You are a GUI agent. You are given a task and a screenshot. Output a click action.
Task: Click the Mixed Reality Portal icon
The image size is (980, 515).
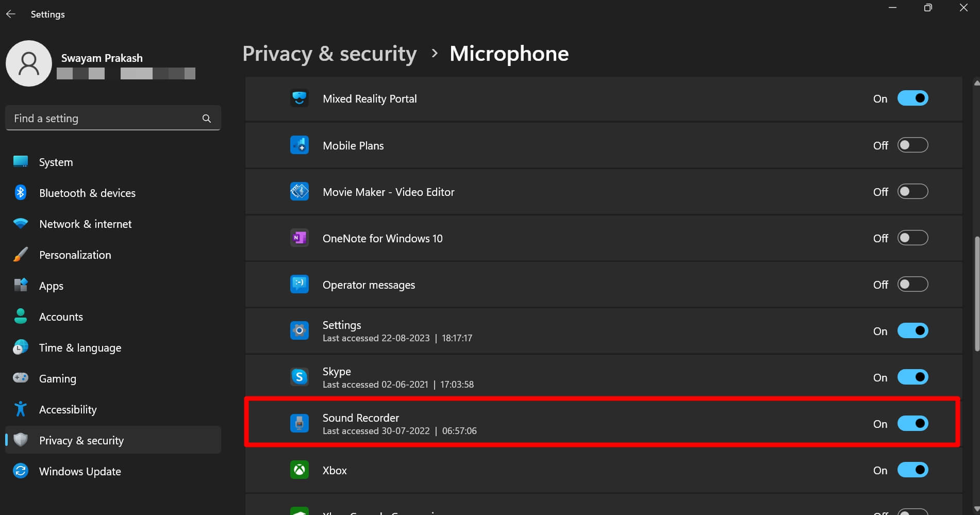point(299,98)
